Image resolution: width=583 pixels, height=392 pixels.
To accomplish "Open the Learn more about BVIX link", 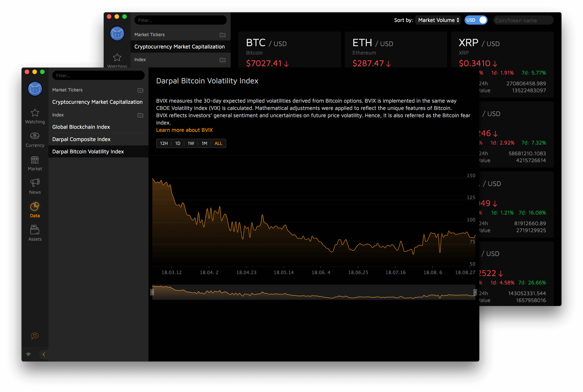I will point(184,130).
